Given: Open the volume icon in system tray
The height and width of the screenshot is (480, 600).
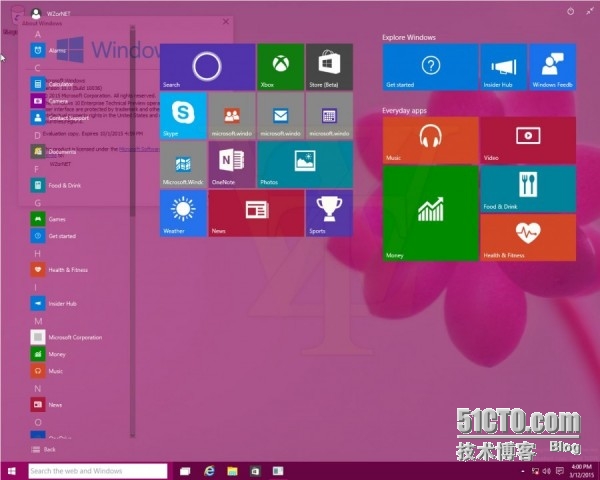Looking at the screenshot, I should pyautogui.click(x=547, y=471).
